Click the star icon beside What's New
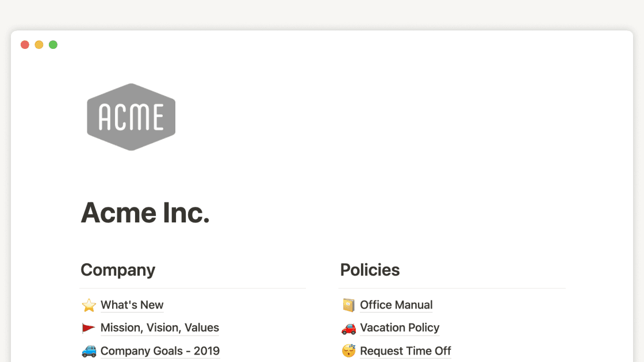The width and height of the screenshot is (644, 362). tap(89, 305)
